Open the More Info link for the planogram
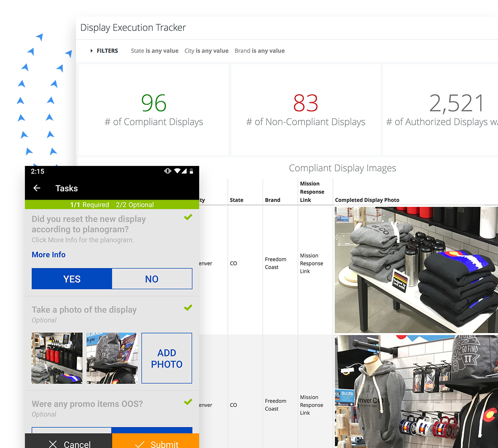 [49, 254]
